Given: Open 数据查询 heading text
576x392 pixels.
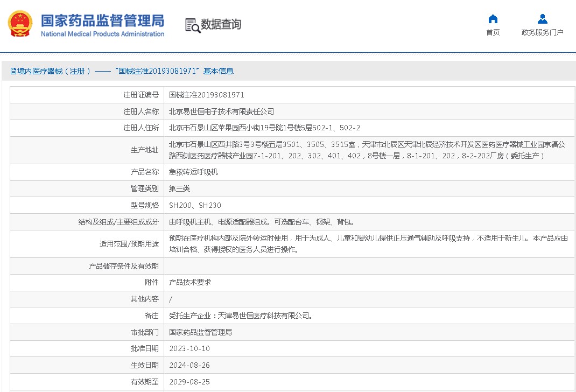Looking at the screenshot, I should (221, 24).
